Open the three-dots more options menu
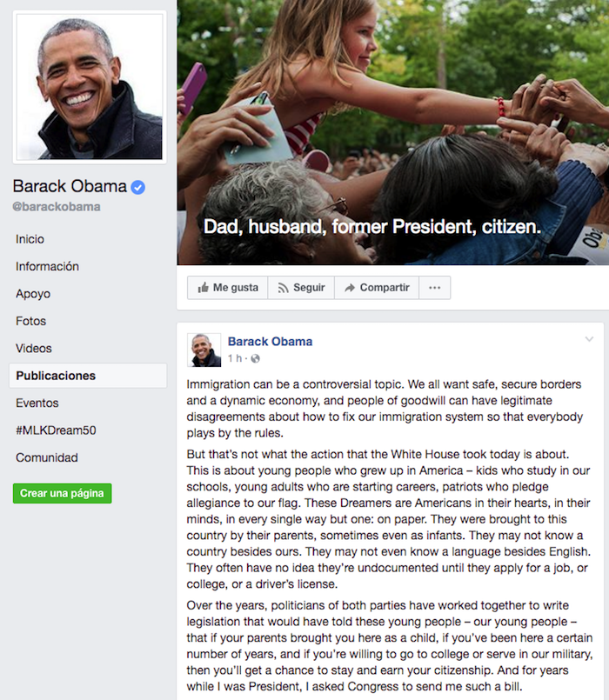 point(435,288)
